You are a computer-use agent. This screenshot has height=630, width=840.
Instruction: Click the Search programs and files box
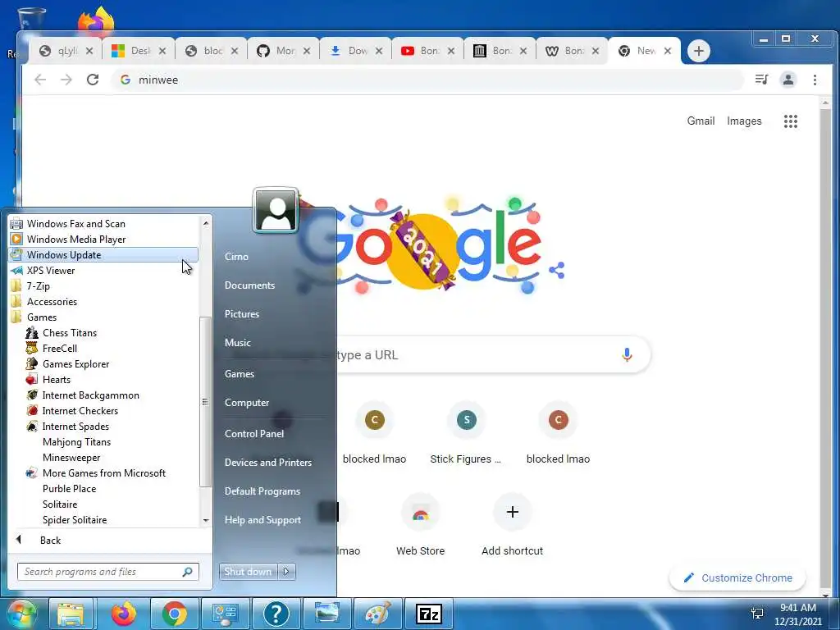pyautogui.click(x=107, y=572)
